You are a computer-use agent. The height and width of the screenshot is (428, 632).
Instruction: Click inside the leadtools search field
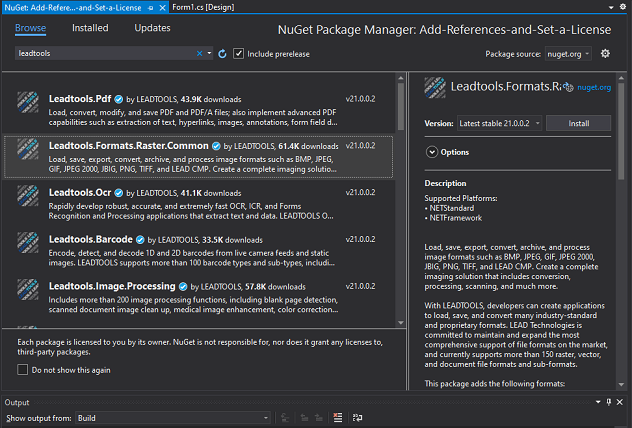[x=105, y=53]
